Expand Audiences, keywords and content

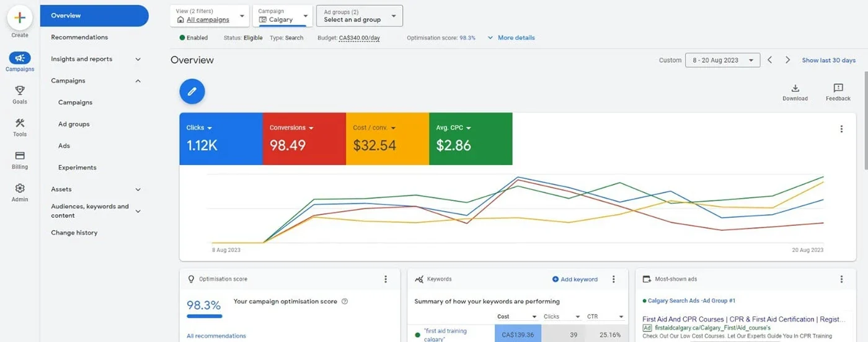(x=138, y=211)
